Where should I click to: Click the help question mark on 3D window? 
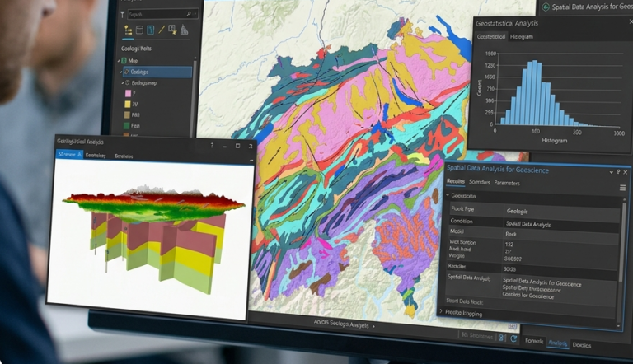pyautogui.click(x=212, y=146)
